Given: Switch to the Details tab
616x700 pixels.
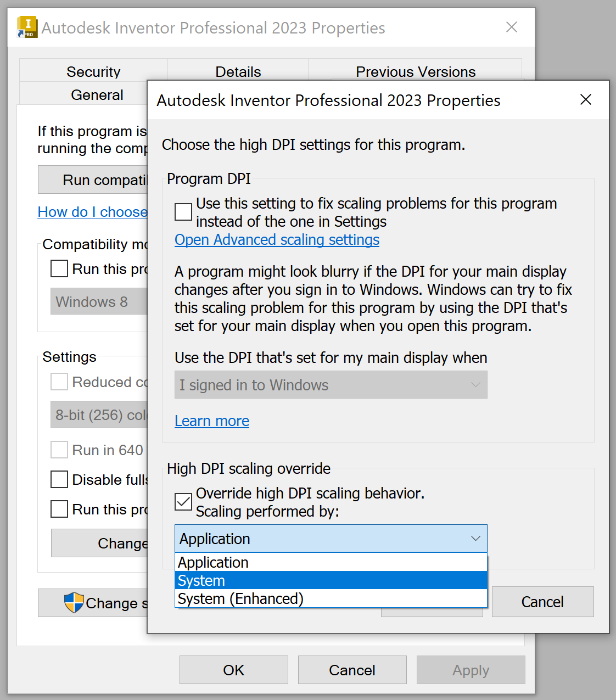Looking at the screenshot, I should coord(238,71).
